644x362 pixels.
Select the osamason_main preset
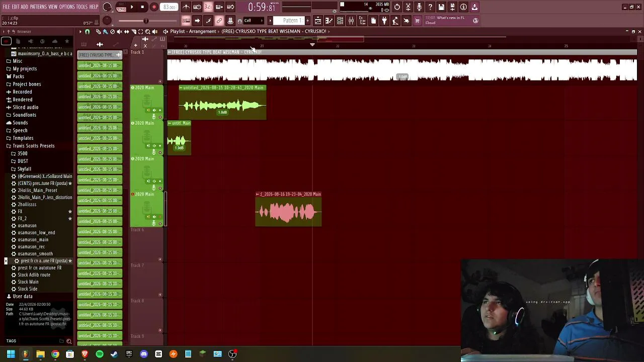point(33,240)
